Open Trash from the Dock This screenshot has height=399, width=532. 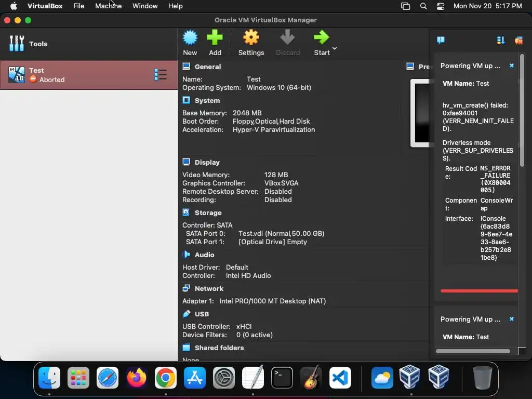pos(483,377)
